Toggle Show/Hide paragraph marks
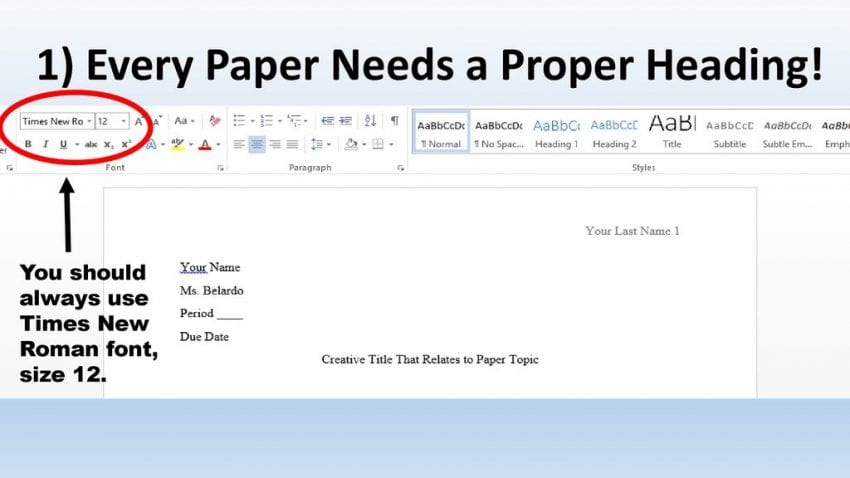 point(394,121)
